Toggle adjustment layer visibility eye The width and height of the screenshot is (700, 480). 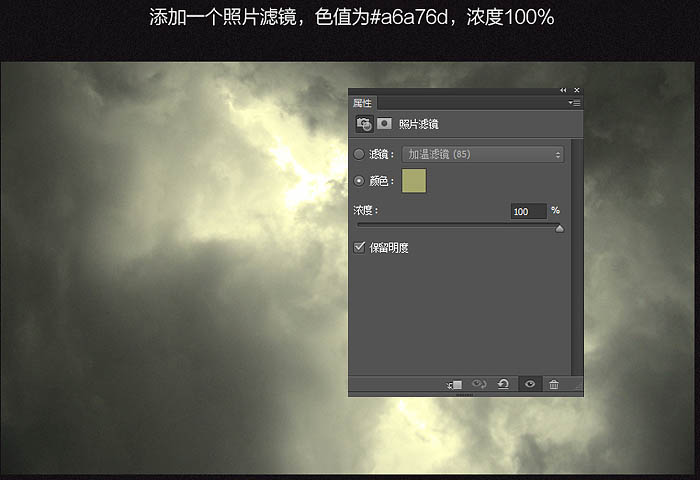point(530,384)
